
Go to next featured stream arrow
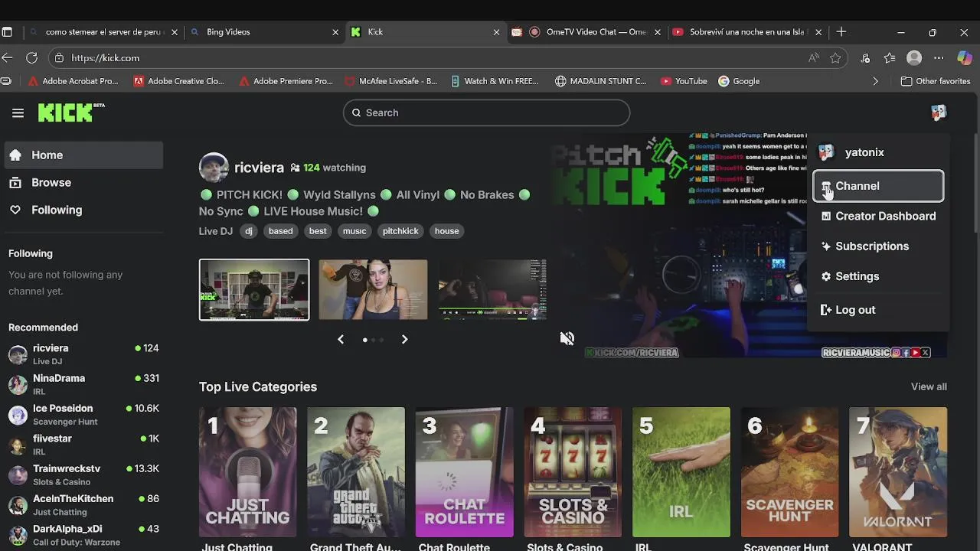404,339
